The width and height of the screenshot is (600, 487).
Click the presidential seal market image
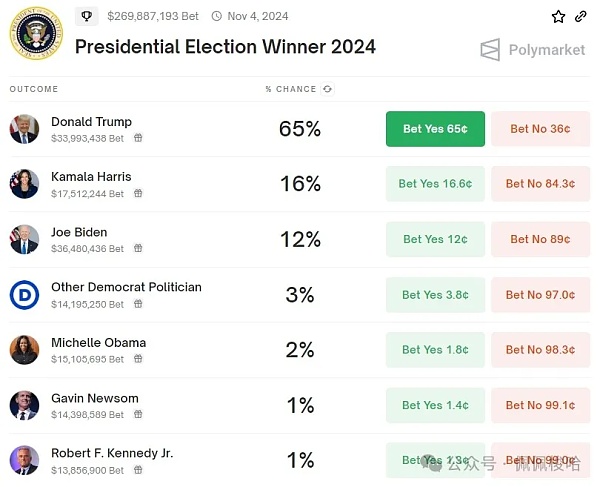point(36,33)
